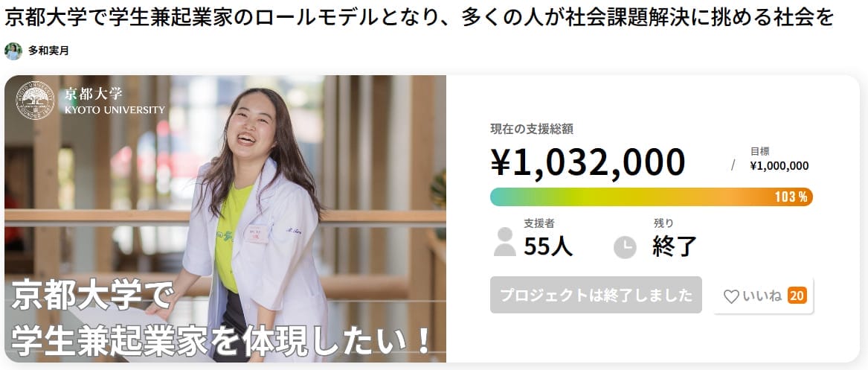Click the 京都大学 KYOTO UNIVERSITY text logo
868x370 pixels.
pos(115,101)
